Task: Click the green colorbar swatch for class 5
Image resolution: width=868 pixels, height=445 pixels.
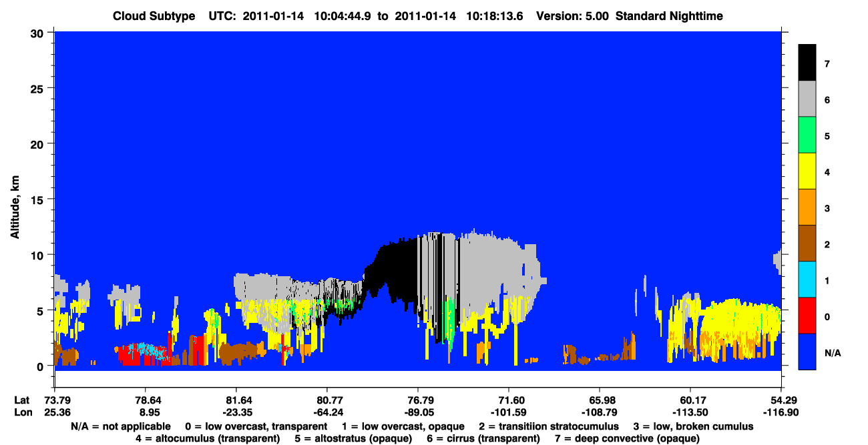Action: pyautogui.click(x=807, y=135)
